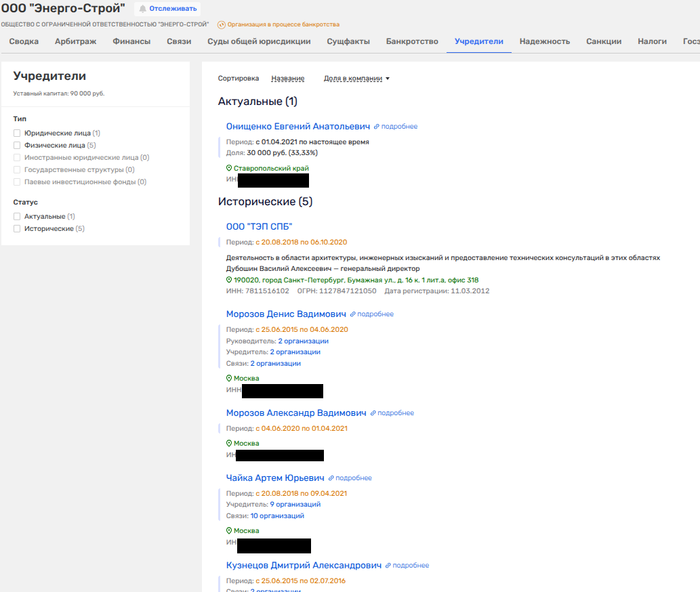
Task: Click the Saint Petersburg address of ТЭП СПБ
Action: coord(356,280)
